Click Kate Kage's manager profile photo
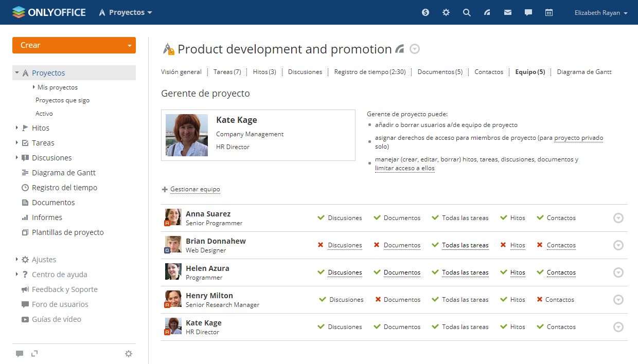 point(187,135)
